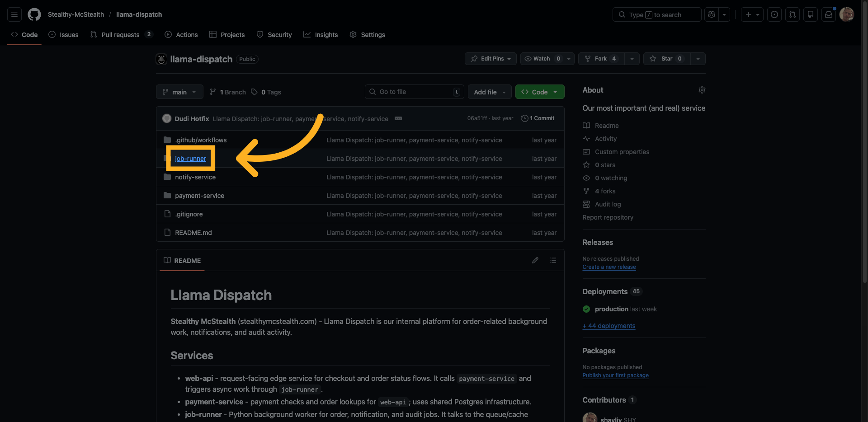View the 1 Commit history
868x422 pixels.
coord(538,118)
